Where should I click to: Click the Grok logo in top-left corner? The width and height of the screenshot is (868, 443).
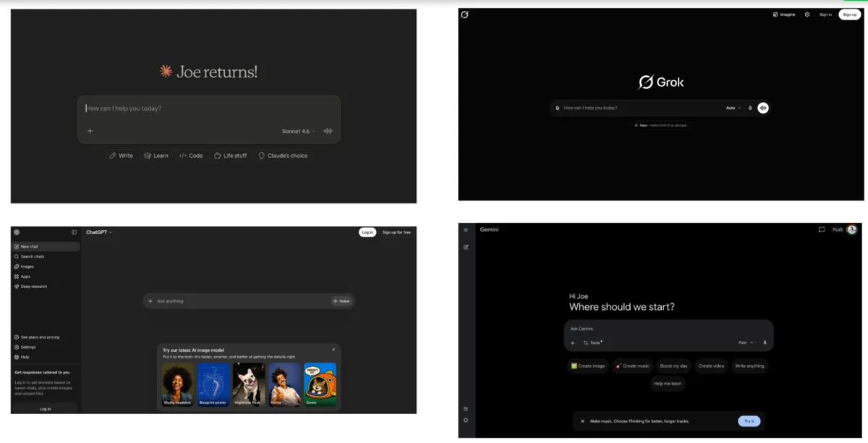(464, 14)
